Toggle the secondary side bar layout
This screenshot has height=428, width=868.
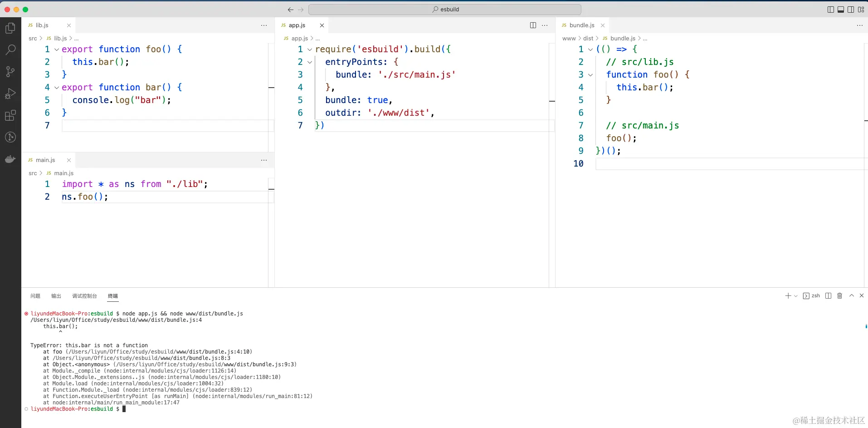tap(850, 10)
